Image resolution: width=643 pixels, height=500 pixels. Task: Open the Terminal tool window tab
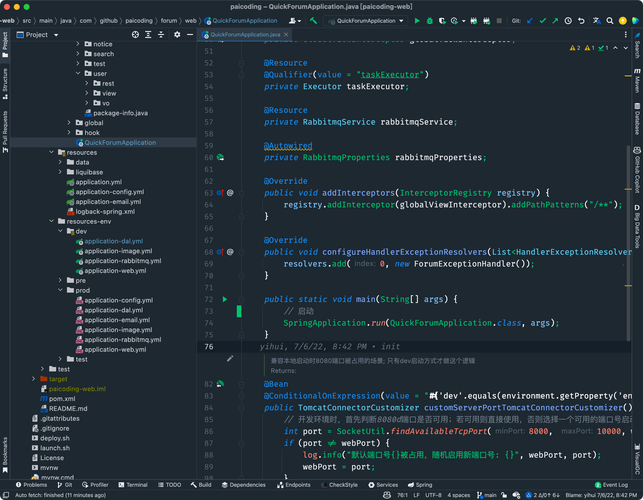pos(132,485)
